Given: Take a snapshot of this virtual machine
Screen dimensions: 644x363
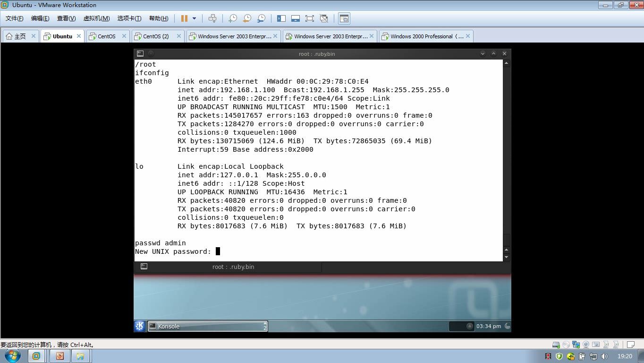Looking at the screenshot, I should pos(233,18).
